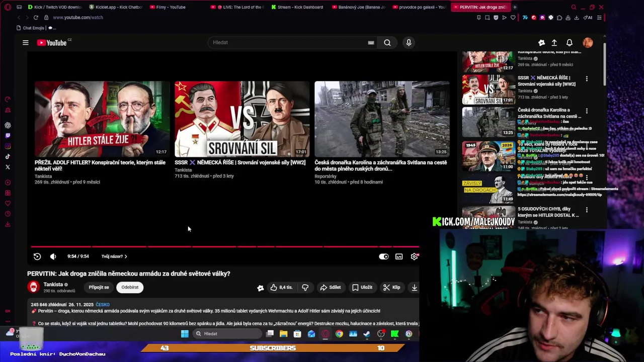The height and width of the screenshot is (362, 644).
Task: Open options menu for SSSR vs NĚMECKÁ ŘÍŠE sidebar video
Action: click(x=587, y=79)
